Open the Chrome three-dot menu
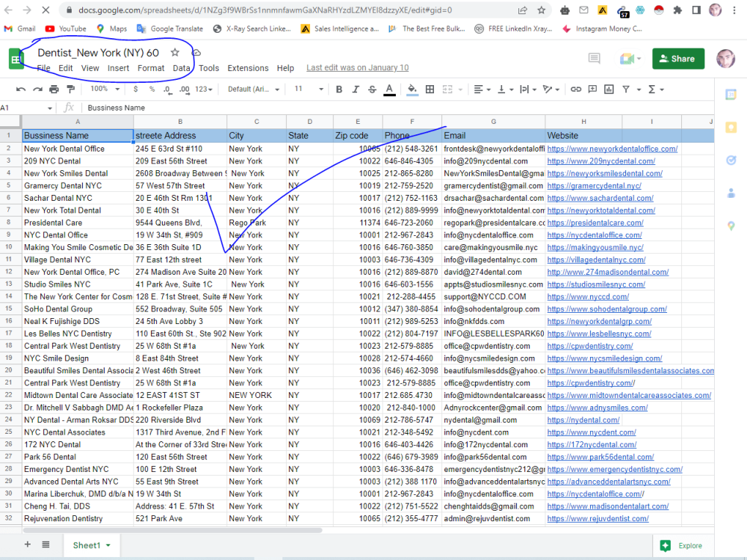The height and width of the screenshot is (560, 747). 734,10
